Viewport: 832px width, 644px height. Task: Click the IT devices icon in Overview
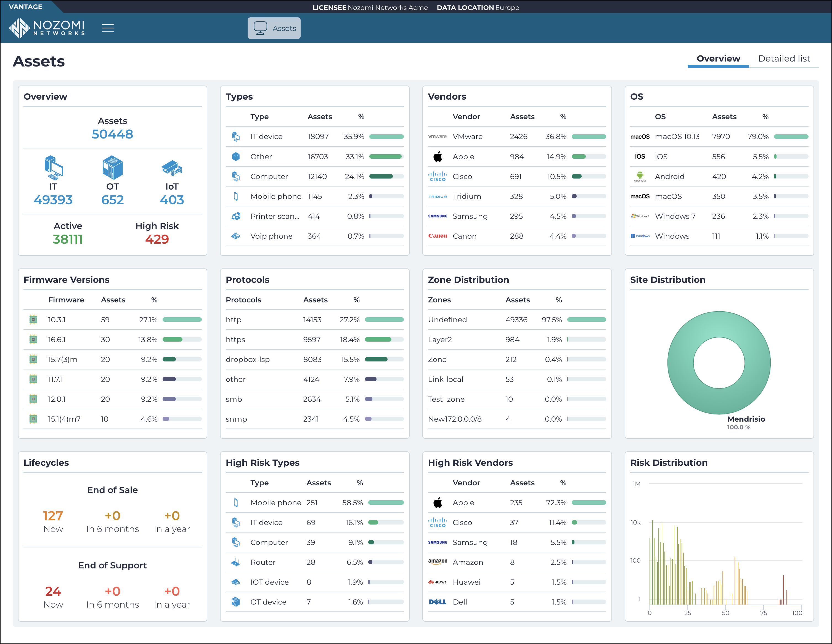coord(53,167)
